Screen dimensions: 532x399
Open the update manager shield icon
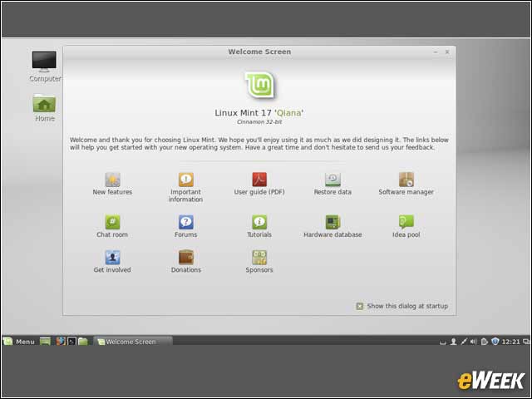[495, 342]
